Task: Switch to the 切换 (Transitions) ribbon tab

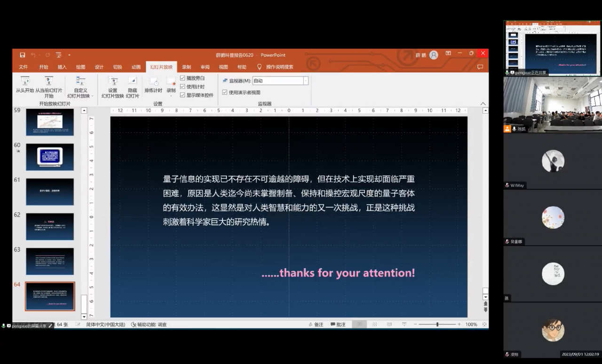Action: click(117, 67)
